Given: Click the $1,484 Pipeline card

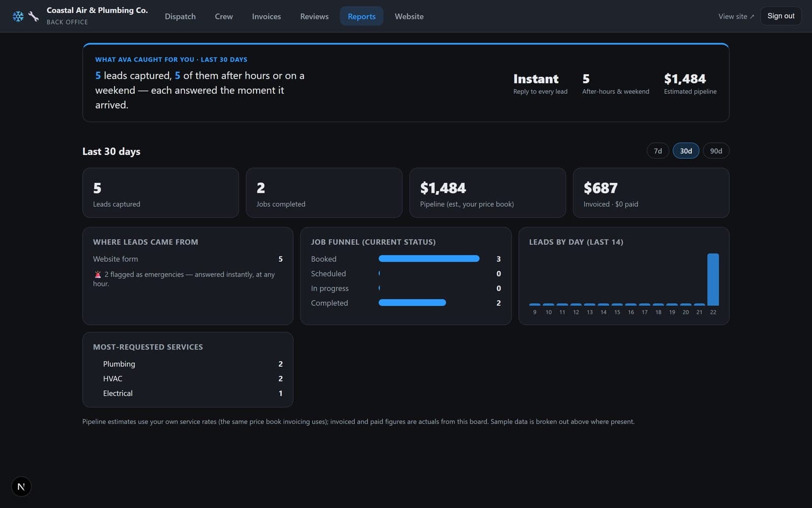Looking at the screenshot, I should click(487, 193).
